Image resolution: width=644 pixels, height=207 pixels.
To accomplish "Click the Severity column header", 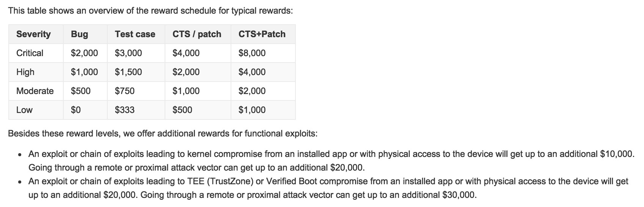I will 33,34.
